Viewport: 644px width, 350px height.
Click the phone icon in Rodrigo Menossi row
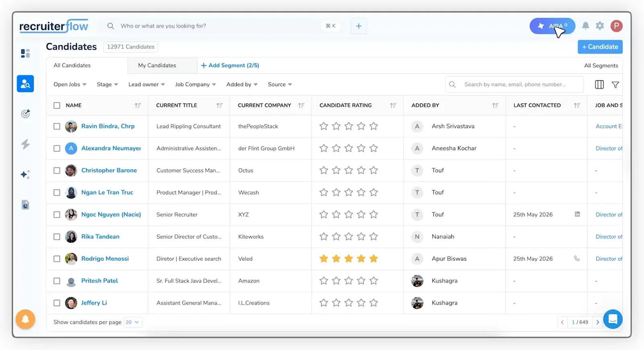coord(577,259)
